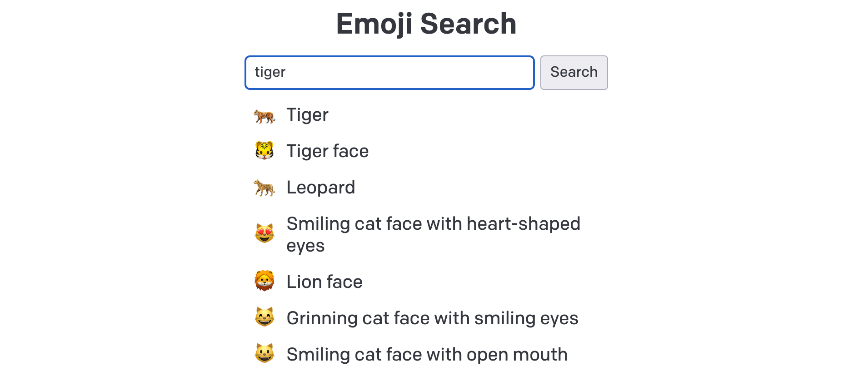Click the heart-eyed cat emoji icon

pyautogui.click(x=264, y=234)
